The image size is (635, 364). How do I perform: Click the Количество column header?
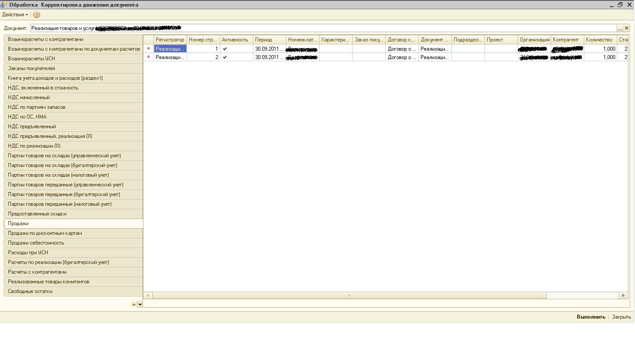[x=601, y=40]
